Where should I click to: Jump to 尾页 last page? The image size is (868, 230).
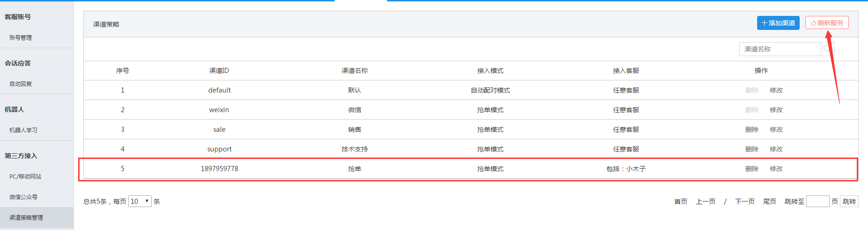[x=769, y=201]
